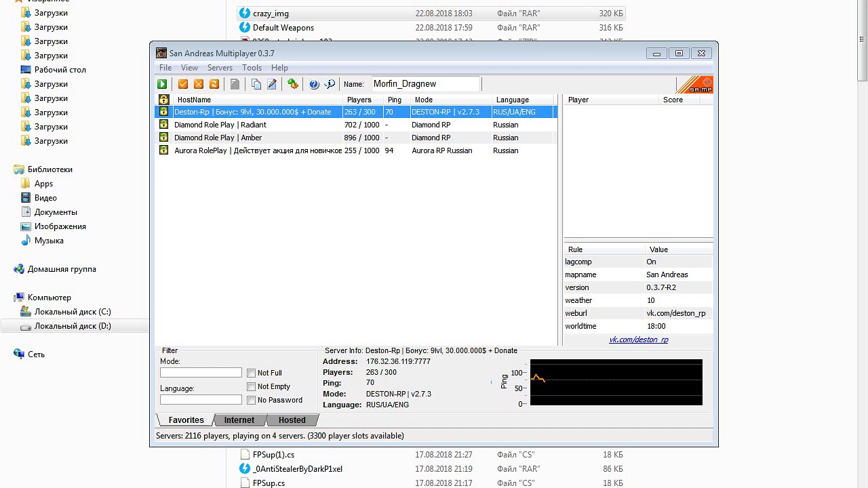Click the SA:MP logo in the toolbar
Screen dimensions: 868x488
(x=694, y=84)
